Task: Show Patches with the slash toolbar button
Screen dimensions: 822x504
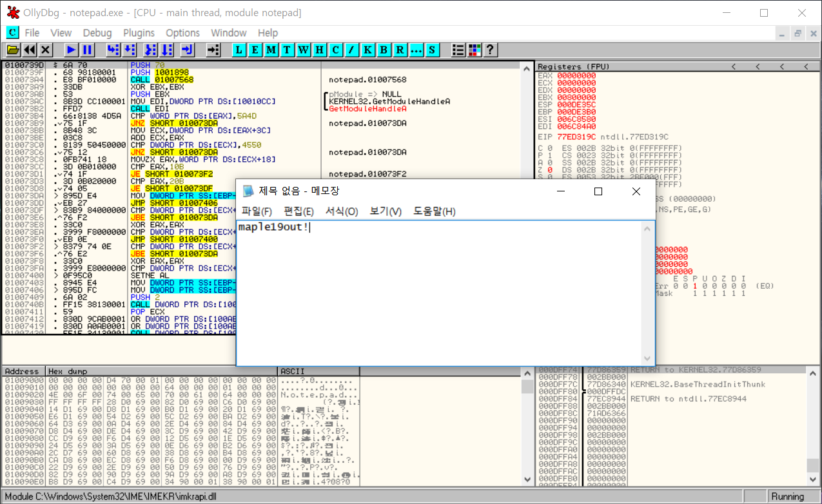Action: pos(352,50)
